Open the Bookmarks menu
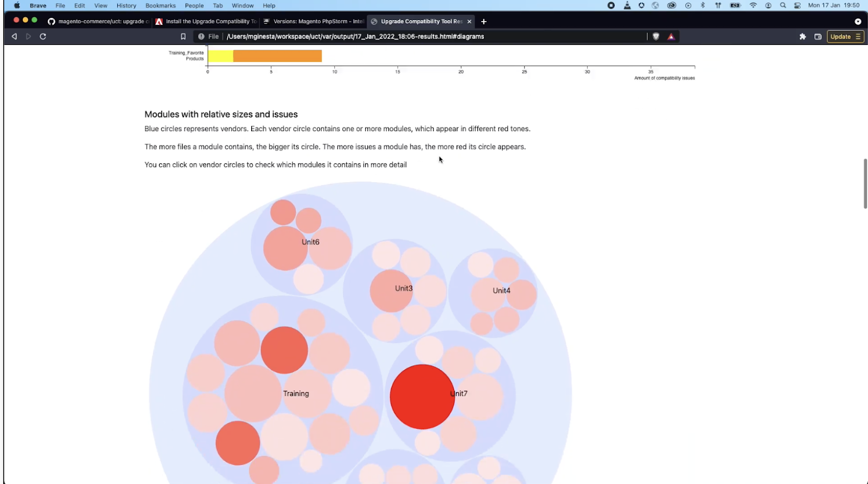 [x=161, y=5]
